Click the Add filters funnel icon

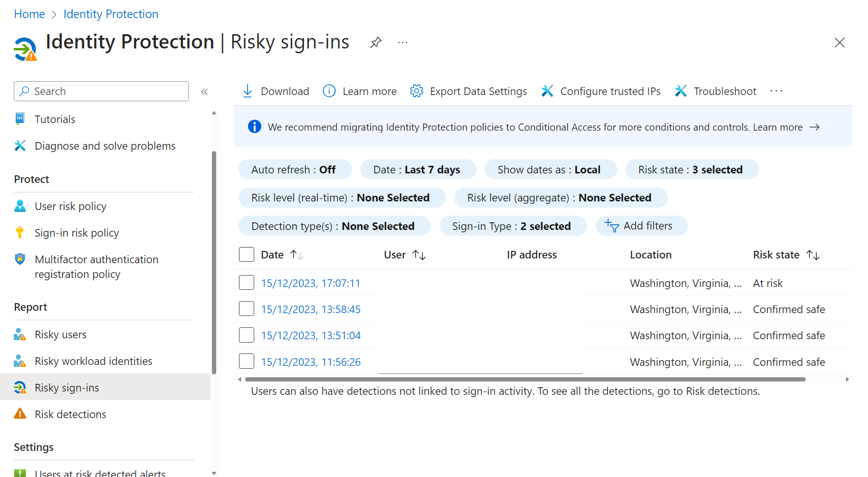pyautogui.click(x=611, y=226)
